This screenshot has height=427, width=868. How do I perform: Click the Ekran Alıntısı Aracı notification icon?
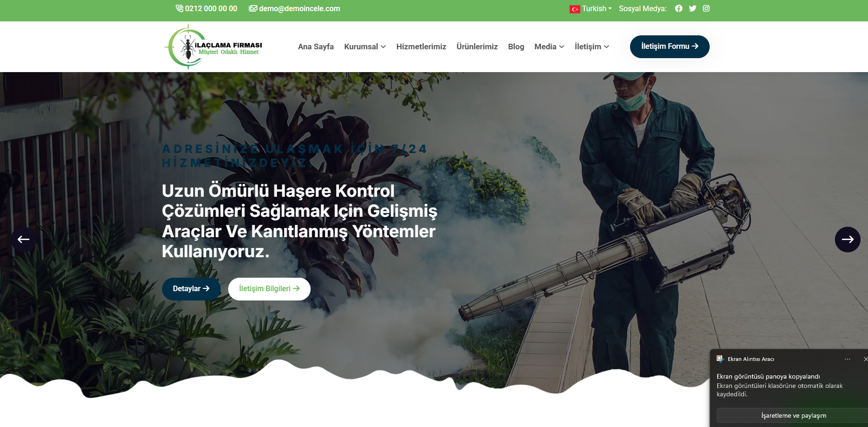721,359
